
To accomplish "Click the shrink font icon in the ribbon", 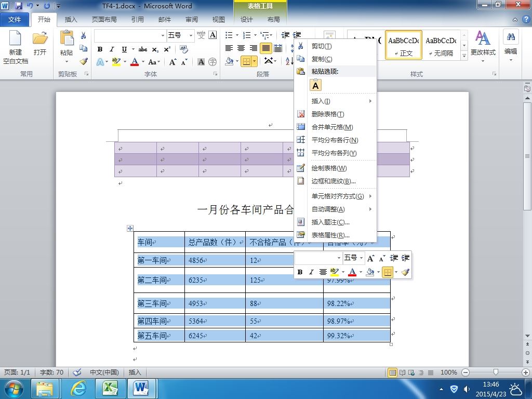I will 184,62.
